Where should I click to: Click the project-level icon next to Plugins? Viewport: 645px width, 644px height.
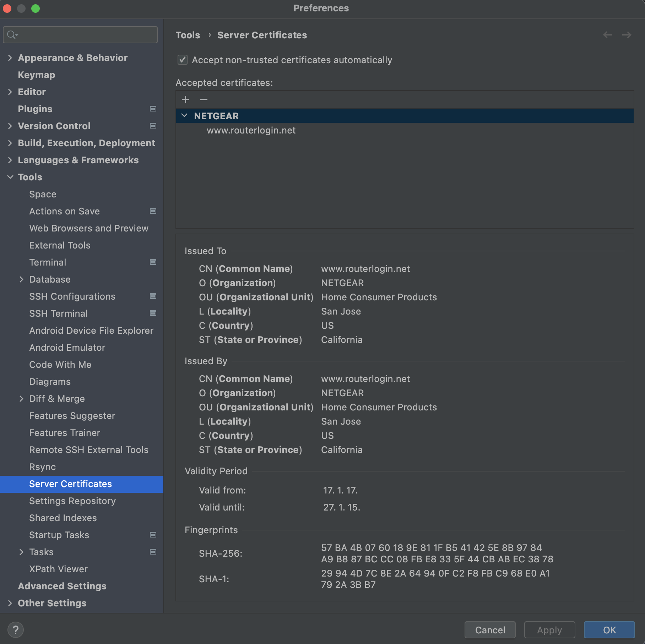pos(153,109)
